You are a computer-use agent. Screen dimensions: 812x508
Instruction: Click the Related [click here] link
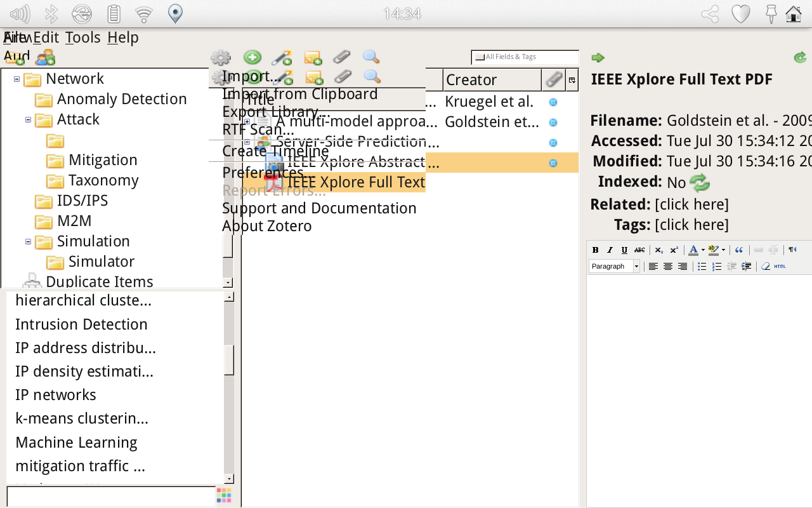(x=691, y=204)
